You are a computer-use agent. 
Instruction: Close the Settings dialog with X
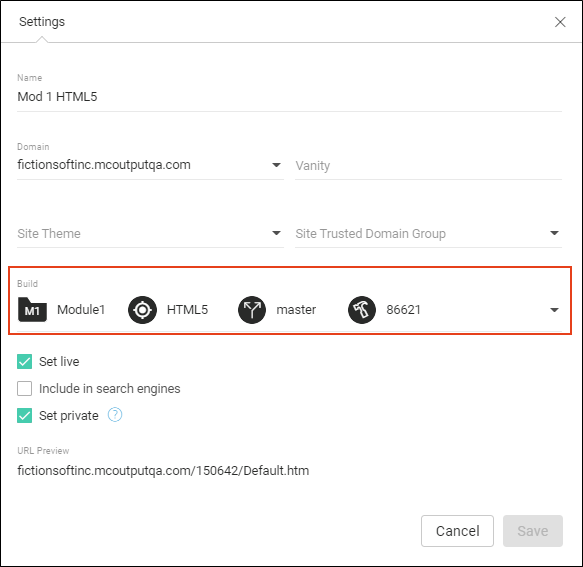[x=560, y=22]
